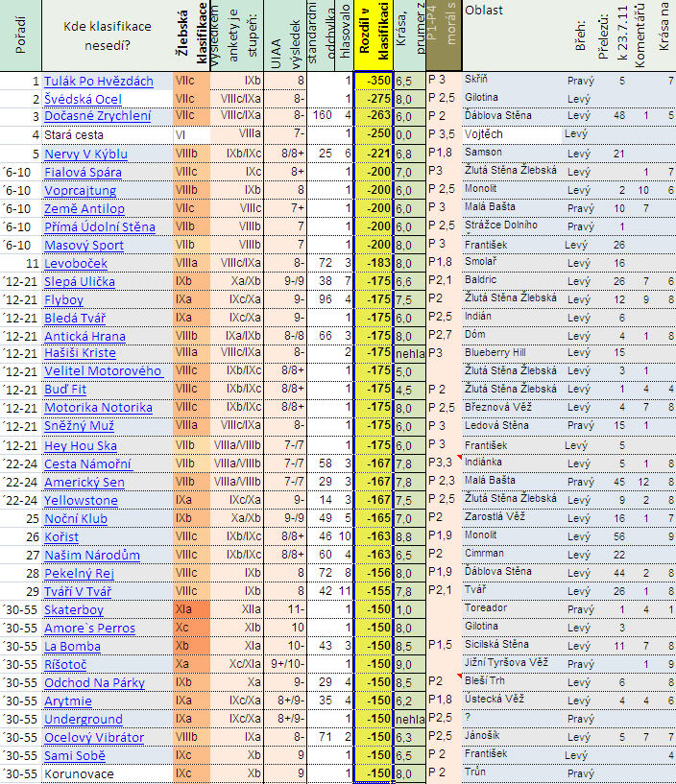Viewport: 676px width, 784px height.
Task: Select the "Blueberry Hill" area cell
Action: (495, 353)
